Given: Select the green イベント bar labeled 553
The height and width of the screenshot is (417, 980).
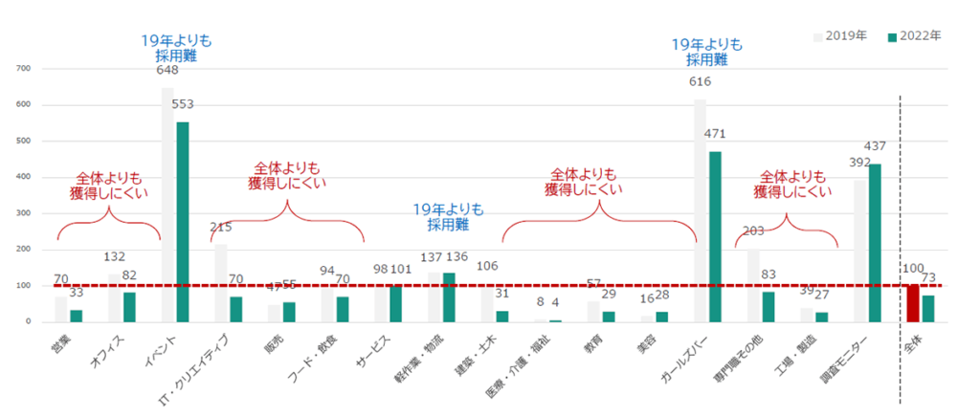Looking at the screenshot, I should click(182, 221).
